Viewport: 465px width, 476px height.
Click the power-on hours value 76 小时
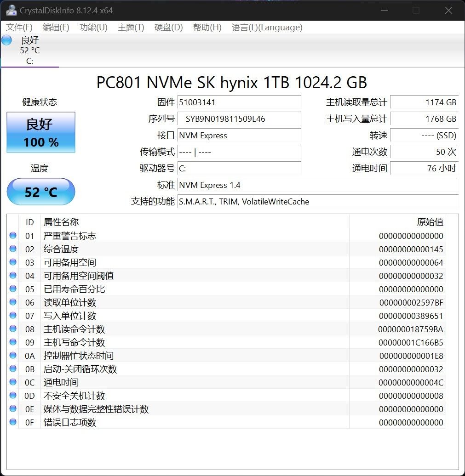(424, 169)
